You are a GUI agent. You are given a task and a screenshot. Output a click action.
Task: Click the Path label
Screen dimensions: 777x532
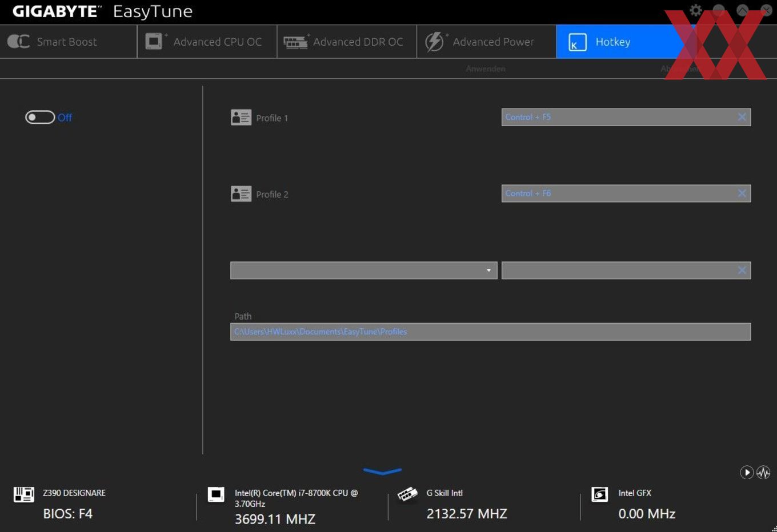click(243, 316)
